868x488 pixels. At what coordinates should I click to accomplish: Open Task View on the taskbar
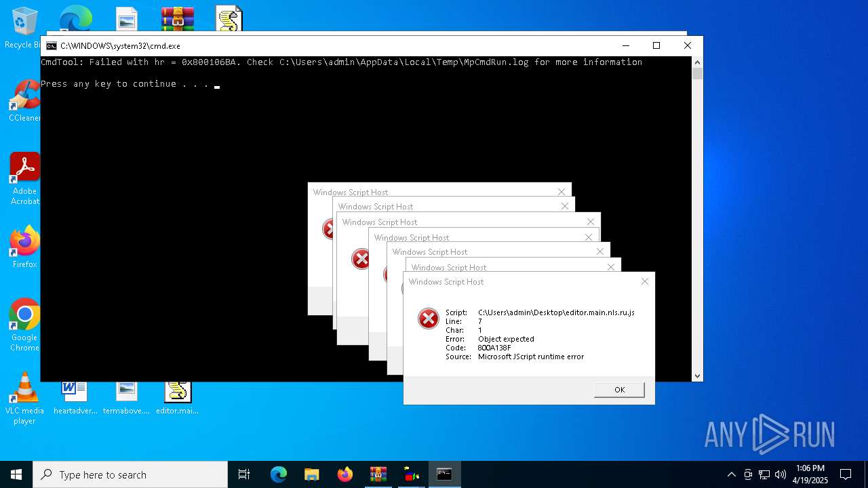(244, 474)
